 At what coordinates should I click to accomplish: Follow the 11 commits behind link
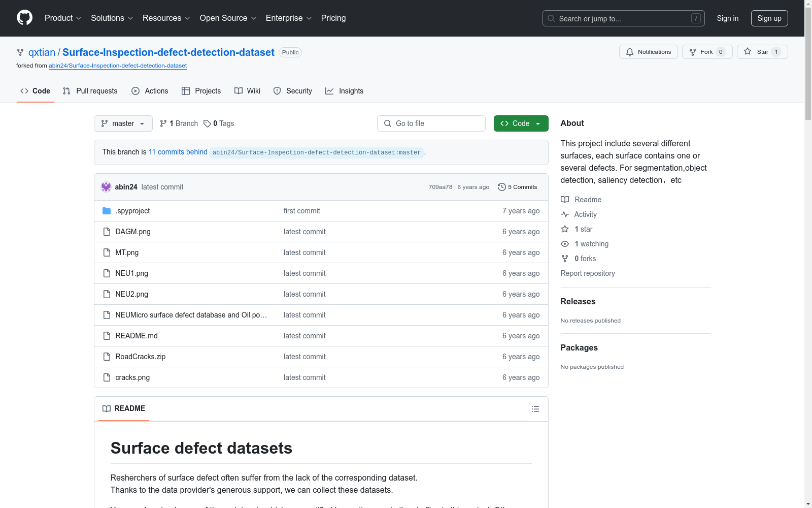tap(178, 152)
